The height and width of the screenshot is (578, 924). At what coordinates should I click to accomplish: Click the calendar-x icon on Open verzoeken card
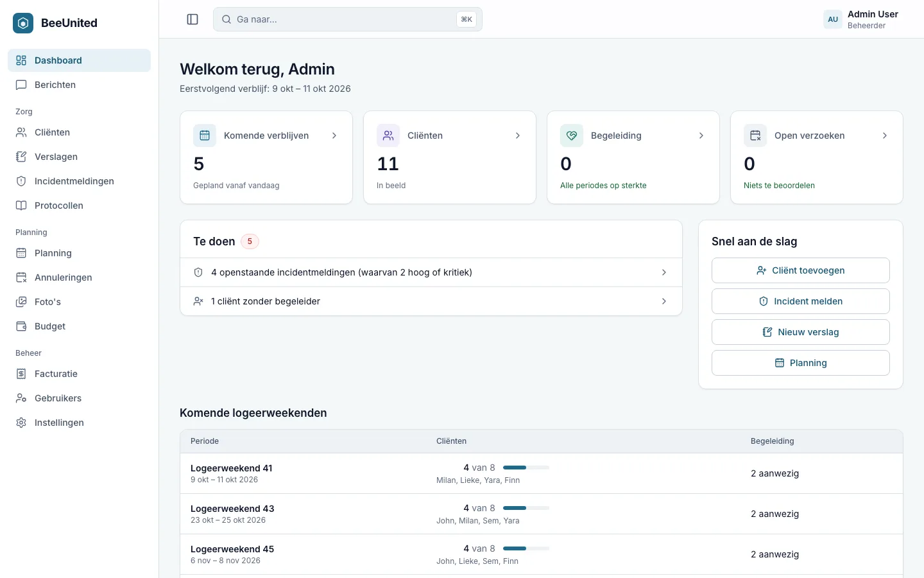755,136
